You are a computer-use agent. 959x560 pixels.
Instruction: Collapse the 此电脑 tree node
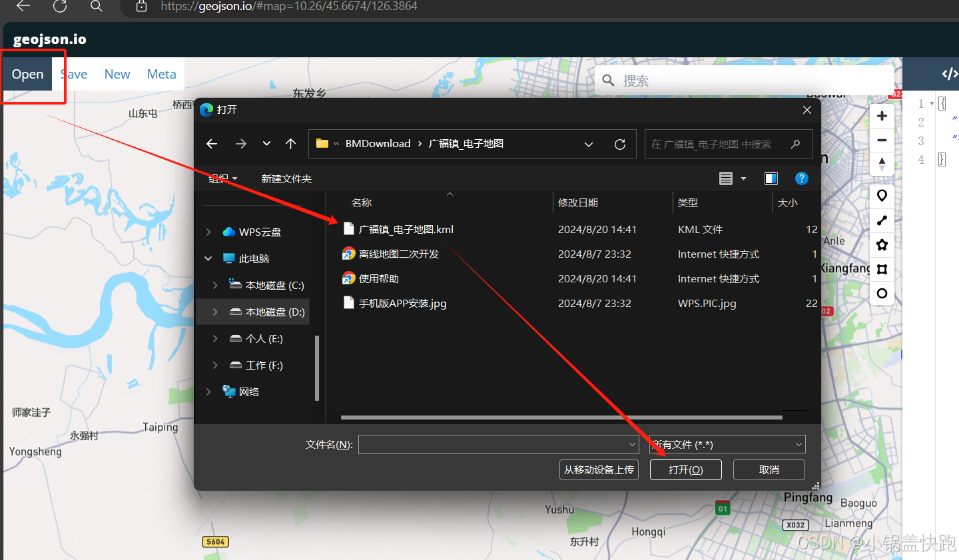(x=208, y=258)
